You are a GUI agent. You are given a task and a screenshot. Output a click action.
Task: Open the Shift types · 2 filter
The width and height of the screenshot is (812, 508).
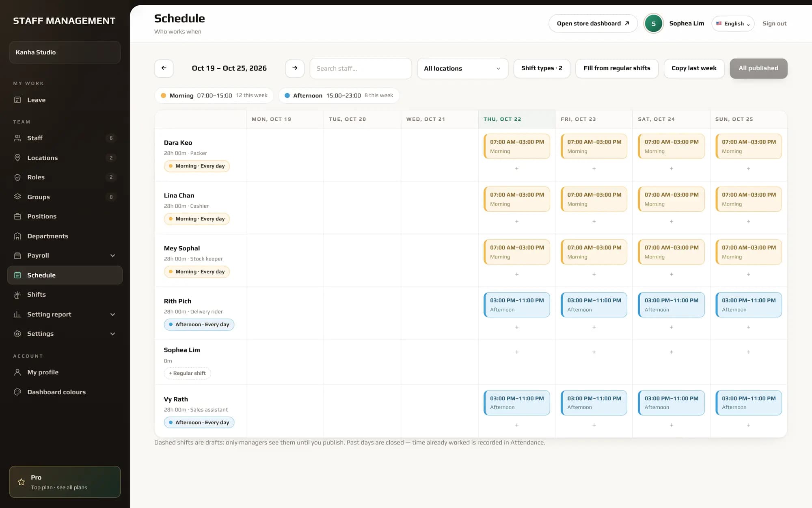(542, 68)
